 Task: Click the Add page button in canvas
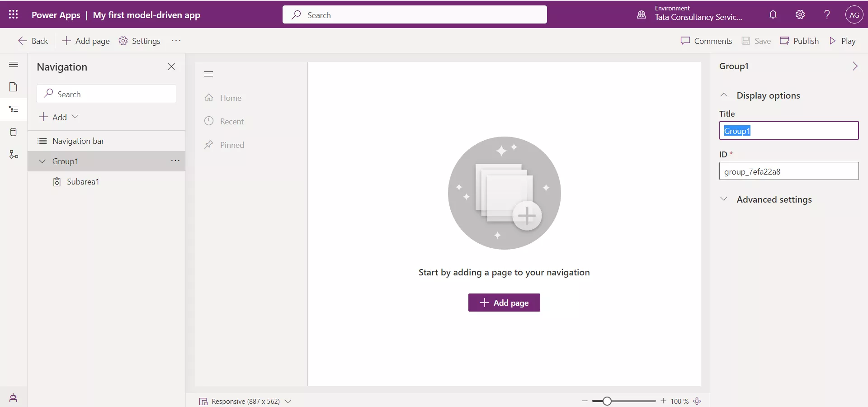[504, 303]
